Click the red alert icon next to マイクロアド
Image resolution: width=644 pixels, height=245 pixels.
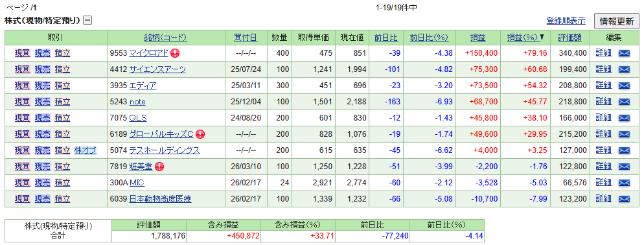click(176, 53)
